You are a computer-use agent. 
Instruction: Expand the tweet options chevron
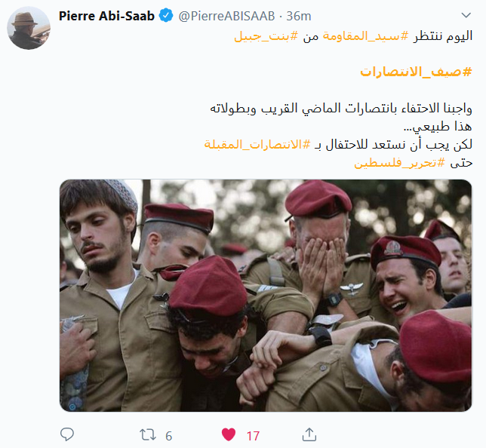(x=466, y=15)
